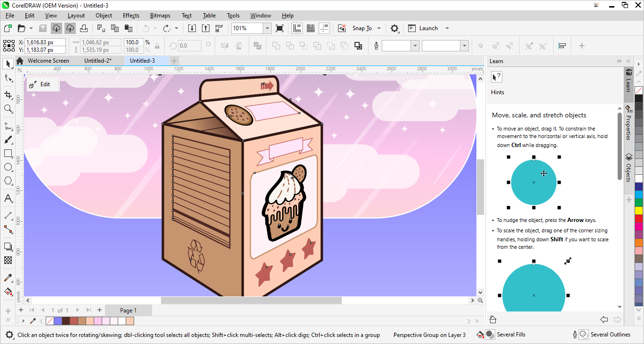
Task: Select the Rectangle tool
Action: point(8,153)
